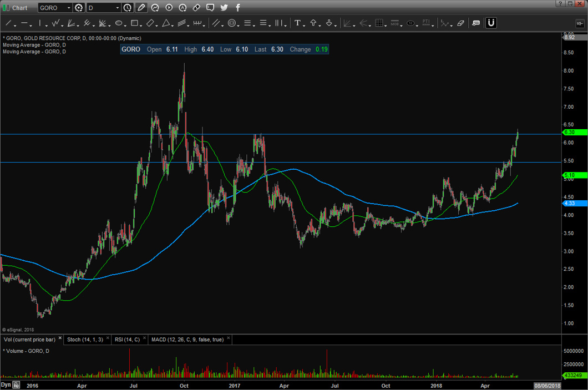Open the chat comment bubble icon
Screen dimensions: 588x390
(210, 8)
